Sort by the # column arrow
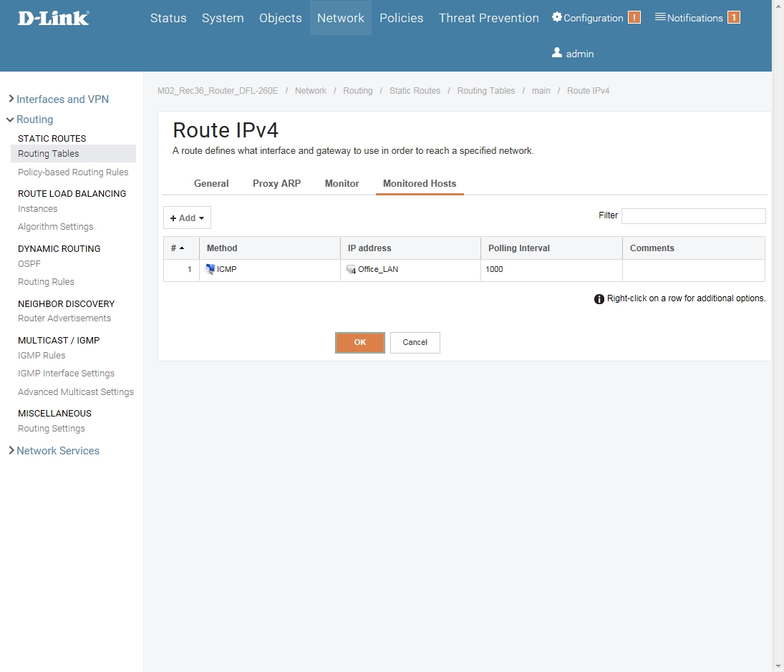784x672 pixels. tap(182, 248)
